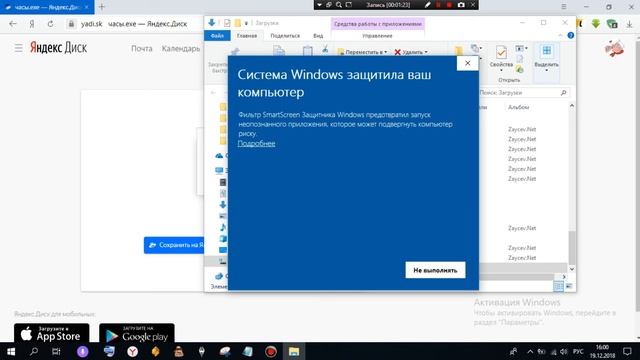Click the Yandex Я home button in browser

32,24
